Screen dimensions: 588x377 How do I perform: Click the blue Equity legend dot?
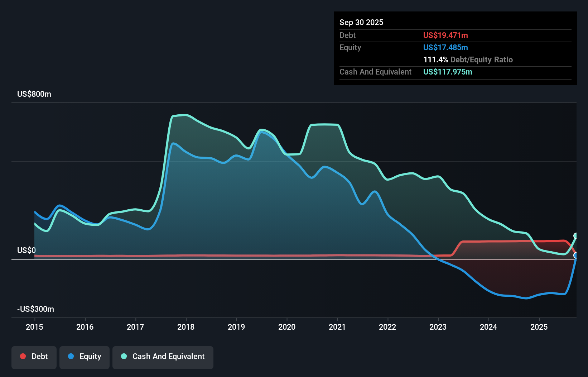pyautogui.click(x=71, y=356)
